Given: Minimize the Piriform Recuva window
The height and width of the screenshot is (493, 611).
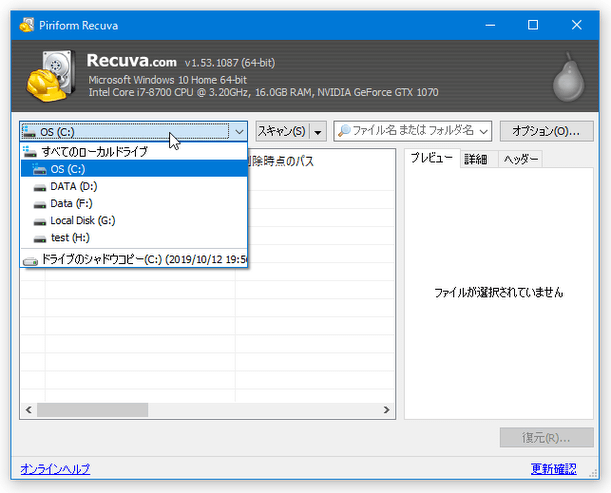Looking at the screenshot, I should click(x=490, y=25).
